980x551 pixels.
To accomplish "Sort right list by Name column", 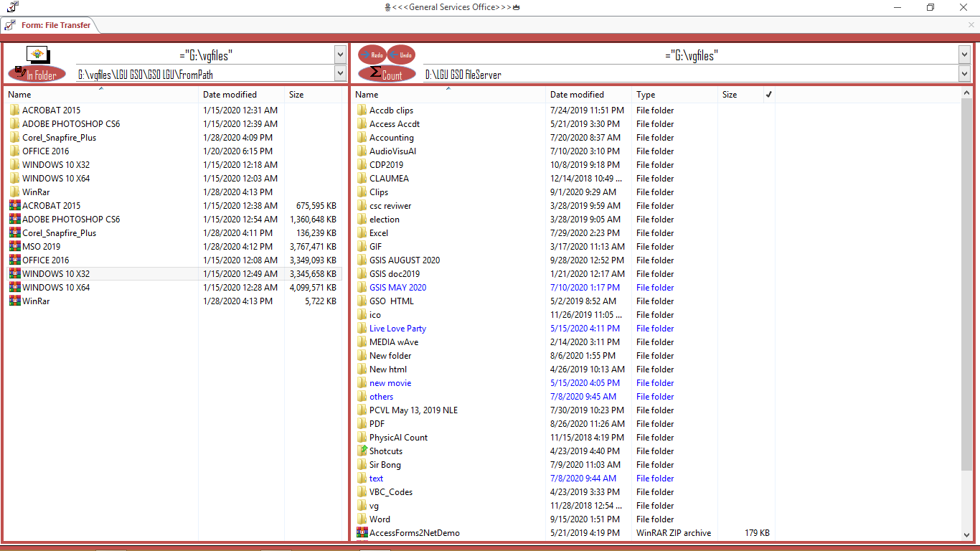I will (448, 95).
